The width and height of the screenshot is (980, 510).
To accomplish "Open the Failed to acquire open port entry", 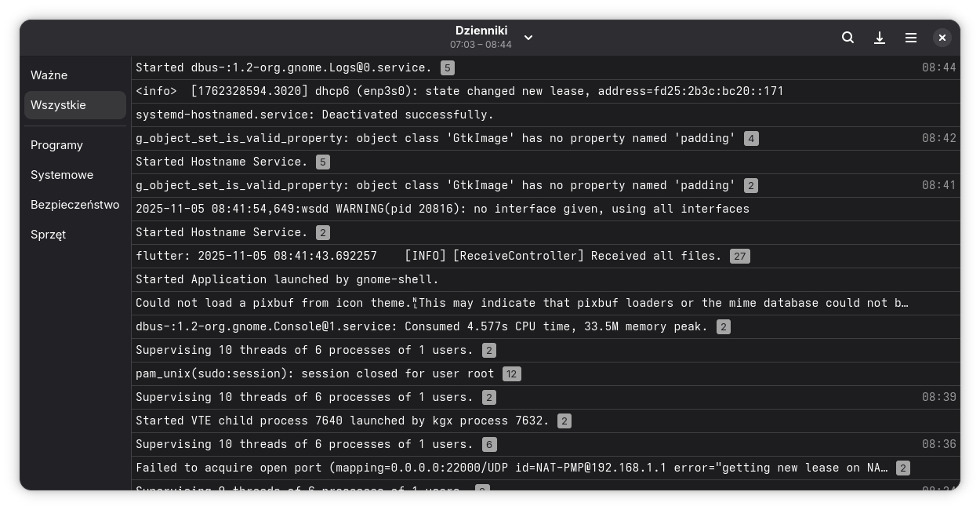I will [511, 468].
